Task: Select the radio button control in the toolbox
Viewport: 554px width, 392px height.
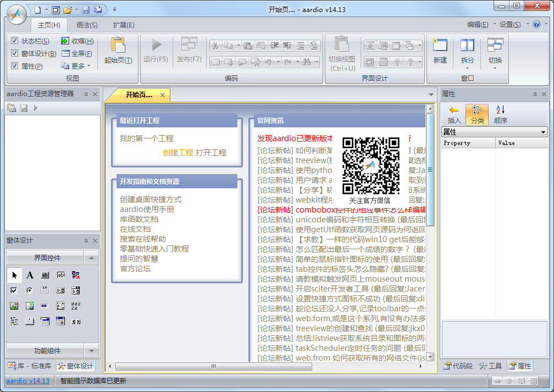Action: coord(30,290)
